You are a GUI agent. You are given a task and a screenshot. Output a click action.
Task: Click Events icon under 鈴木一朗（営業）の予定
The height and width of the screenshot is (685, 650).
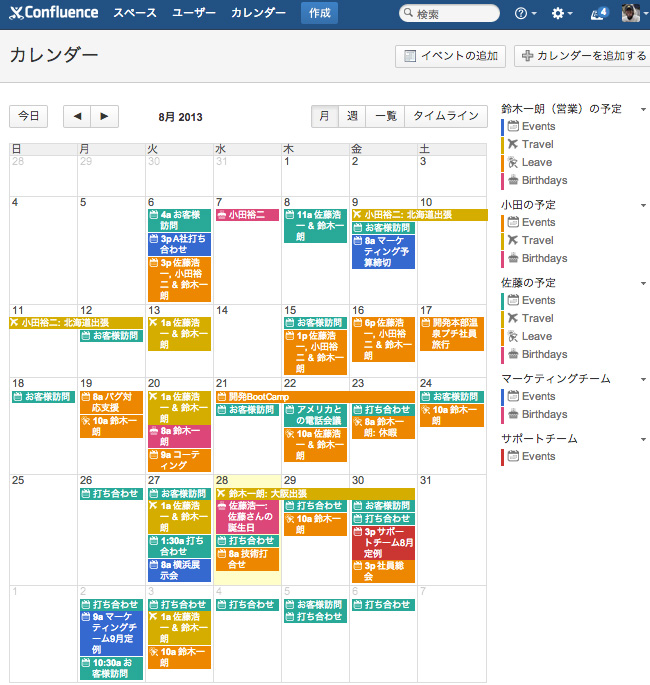(x=513, y=126)
